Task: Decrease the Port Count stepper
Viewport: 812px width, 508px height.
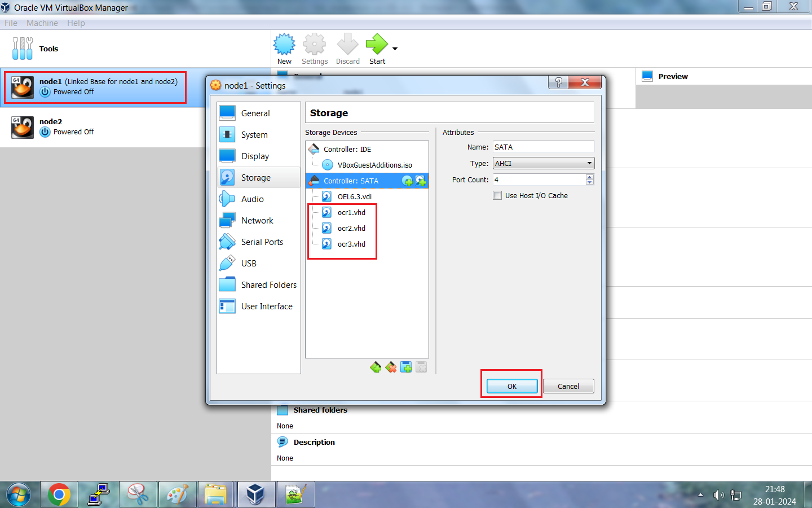Action: click(x=590, y=182)
